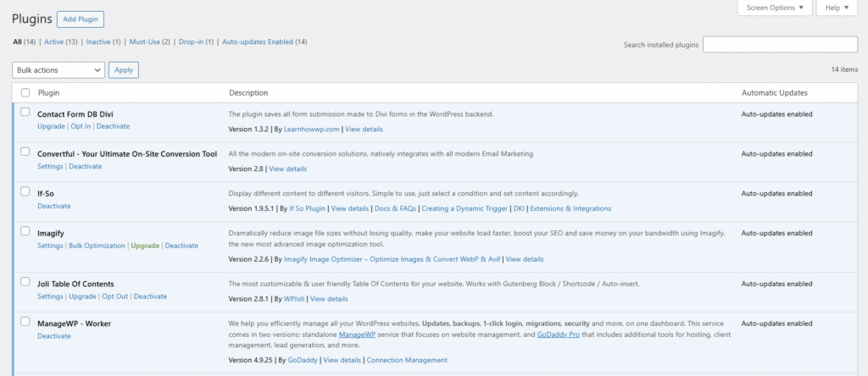Open WPJoli author link

coord(295,299)
